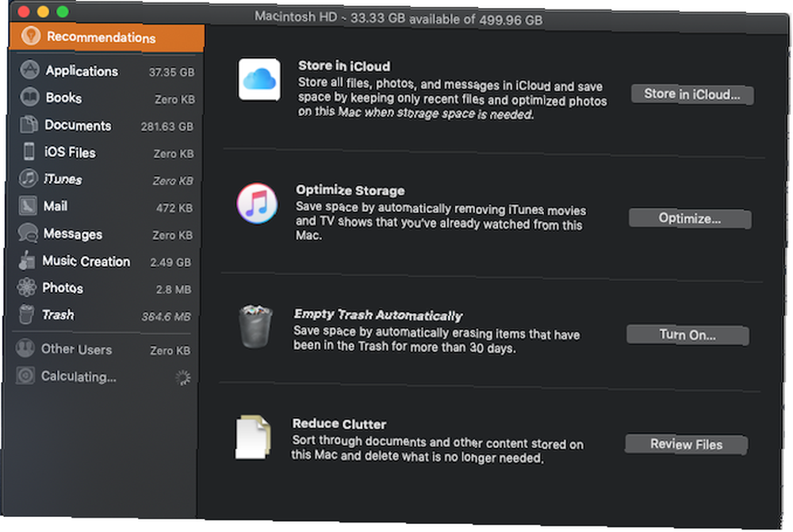
Task: Click the green zoom window button
Action: (62, 12)
